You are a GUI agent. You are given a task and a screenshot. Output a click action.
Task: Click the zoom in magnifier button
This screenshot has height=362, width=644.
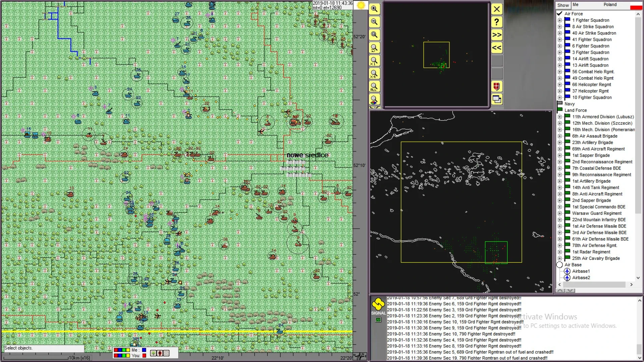(x=374, y=9)
